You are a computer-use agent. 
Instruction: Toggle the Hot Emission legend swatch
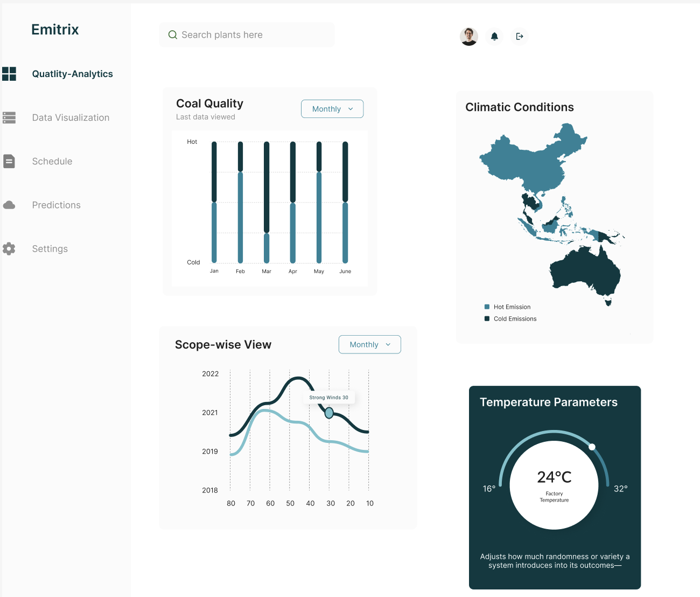(x=487, y=306)
